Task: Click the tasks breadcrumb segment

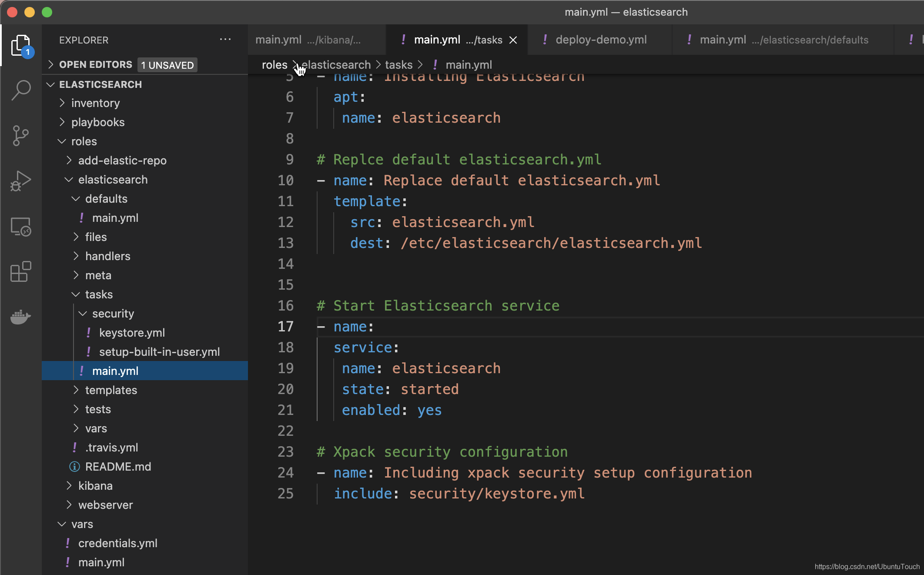Action: (x=398, y=65)
